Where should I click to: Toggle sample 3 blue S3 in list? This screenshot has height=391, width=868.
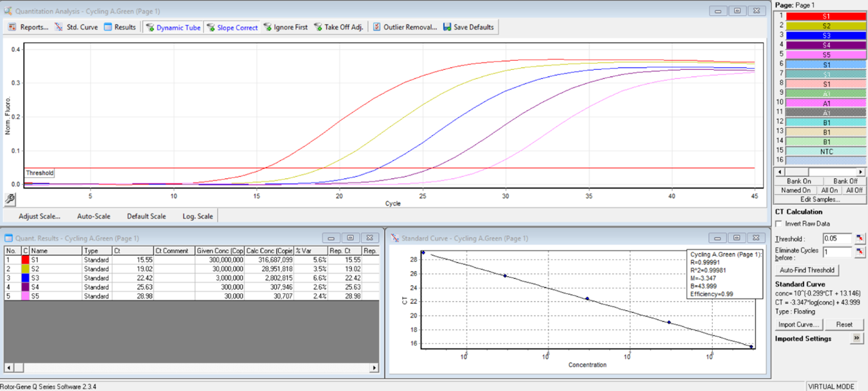pos(825,35)
